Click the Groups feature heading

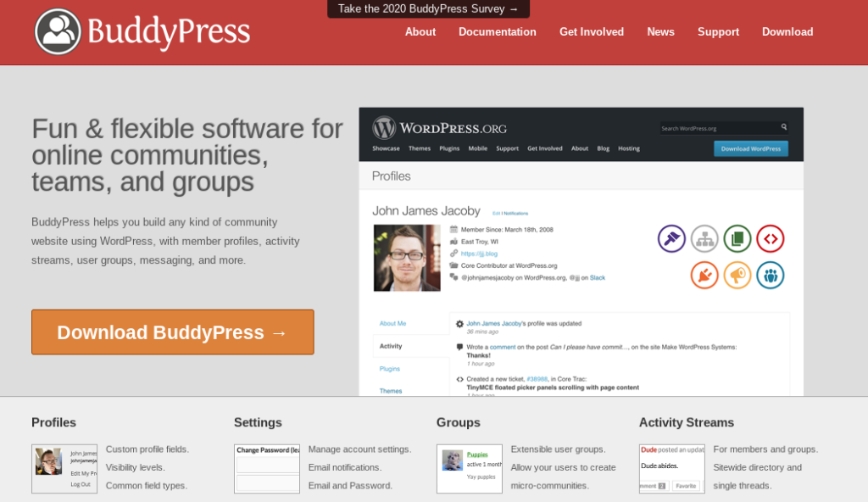point(459,422)
